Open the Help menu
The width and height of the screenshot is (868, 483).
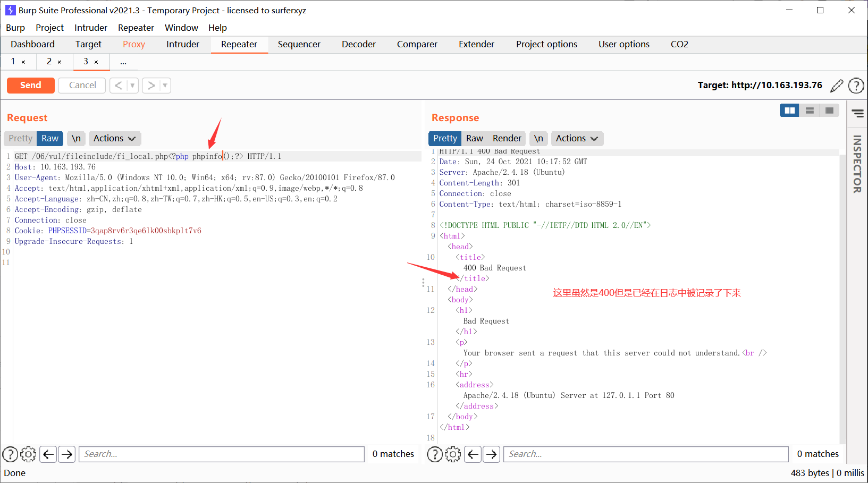[x=217, y=28]
